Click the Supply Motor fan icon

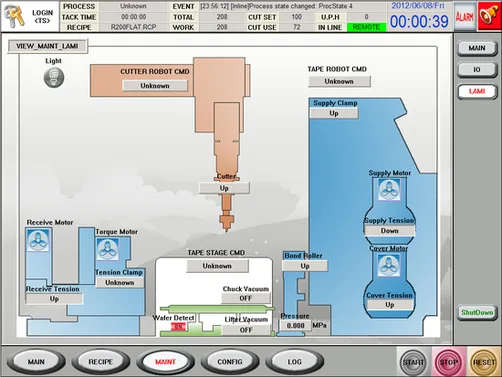[x=389, y=189]
